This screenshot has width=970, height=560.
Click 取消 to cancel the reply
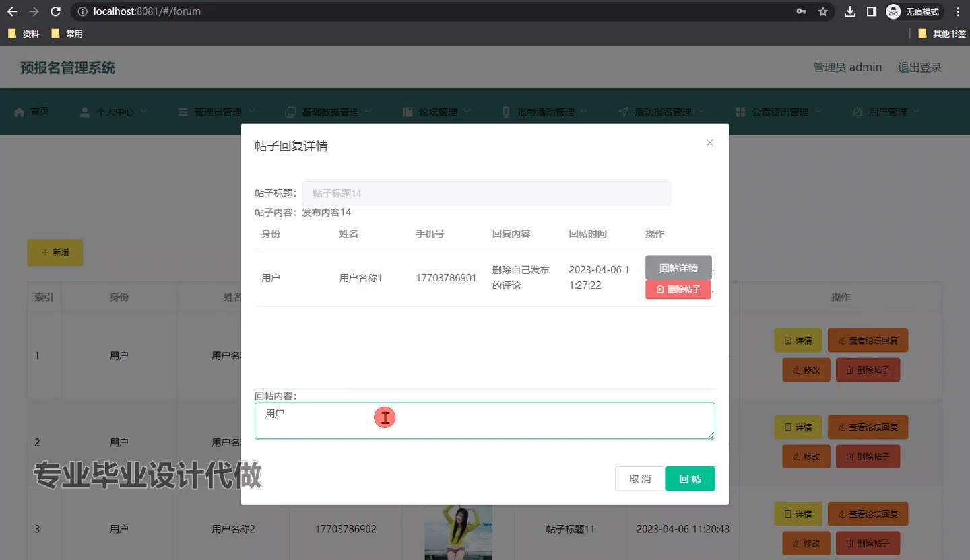640,479
